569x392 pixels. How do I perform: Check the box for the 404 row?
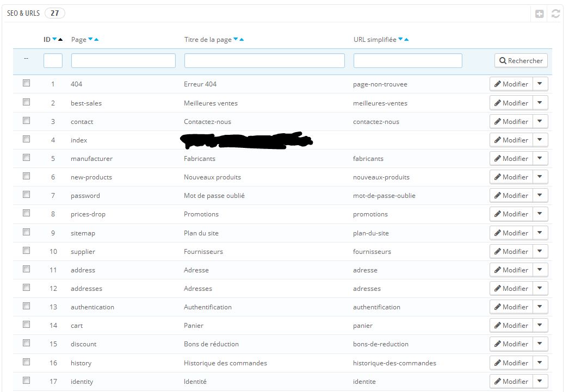[26, 83]
